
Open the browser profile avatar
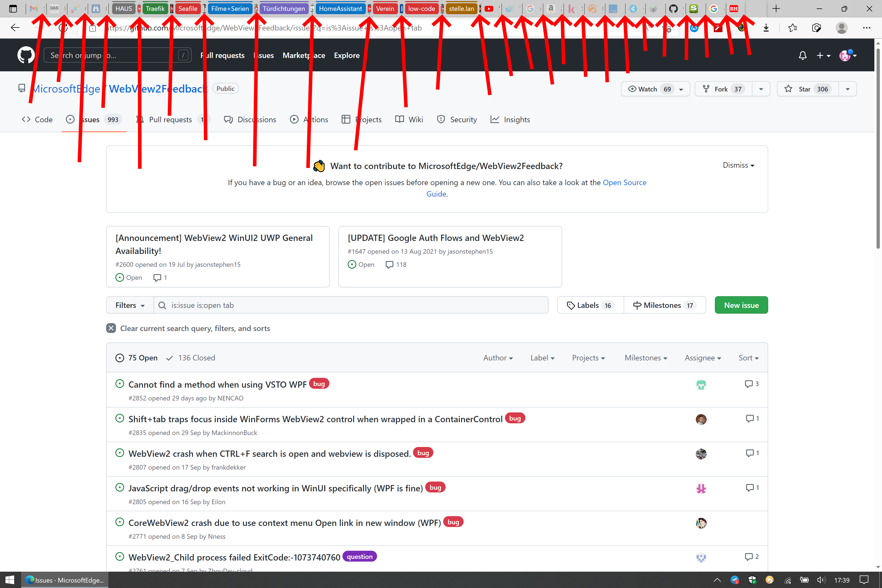[842, 27]
